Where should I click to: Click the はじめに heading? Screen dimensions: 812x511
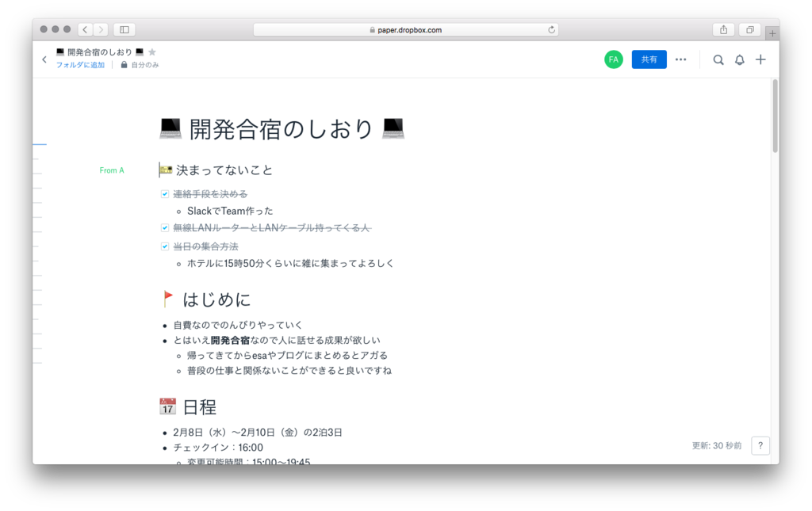(x=216, y=299)
